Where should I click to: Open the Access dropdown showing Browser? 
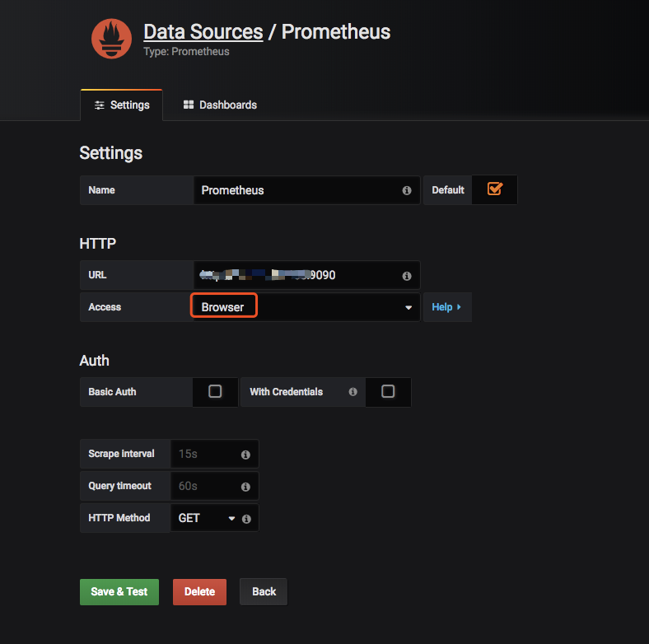[306, 307]
